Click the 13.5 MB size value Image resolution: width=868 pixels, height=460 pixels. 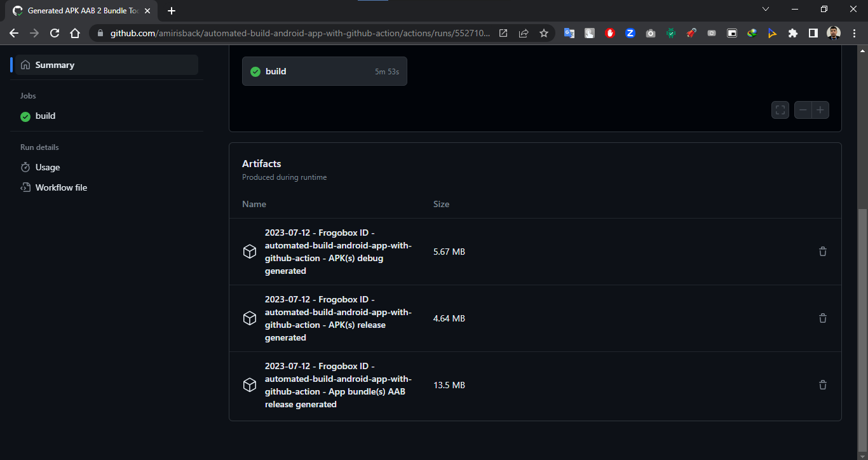(449, 385)
